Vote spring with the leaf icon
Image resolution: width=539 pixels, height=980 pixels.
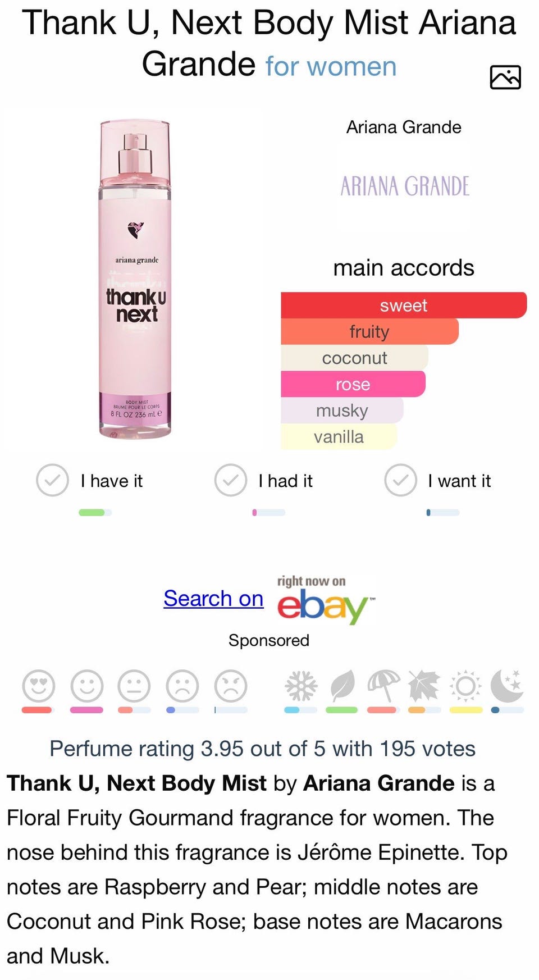[342, 686]
